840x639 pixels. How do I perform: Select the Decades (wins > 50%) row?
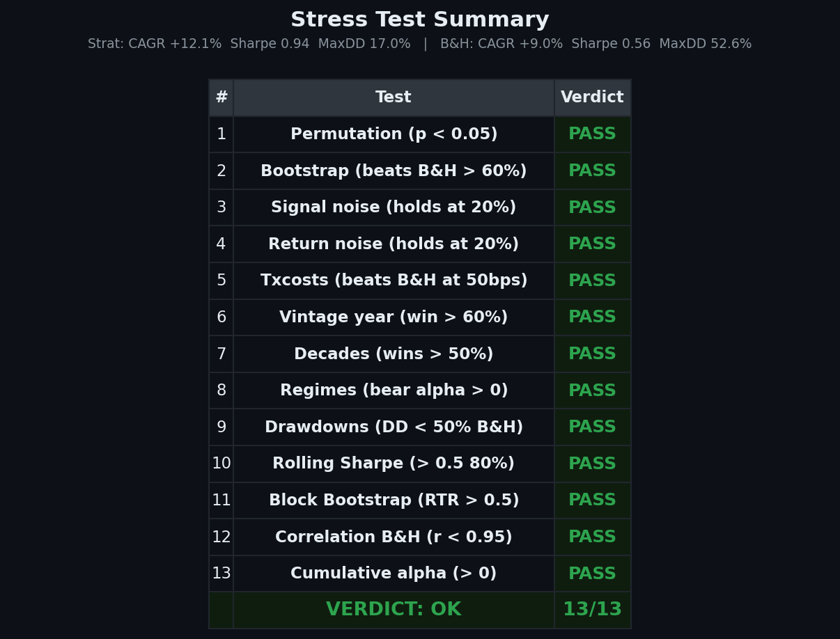(394, 354)
